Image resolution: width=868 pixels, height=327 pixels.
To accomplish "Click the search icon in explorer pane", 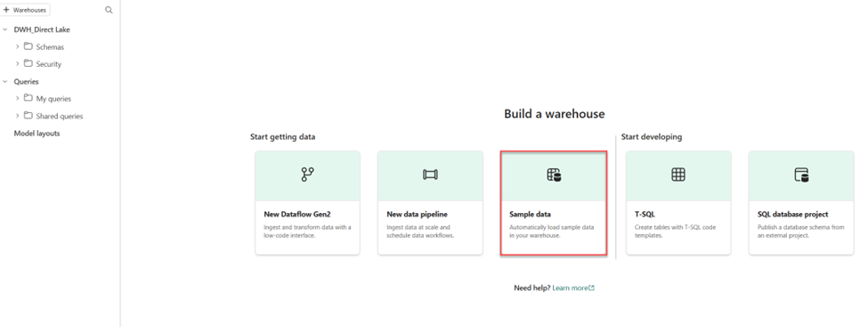I will 109,10.
